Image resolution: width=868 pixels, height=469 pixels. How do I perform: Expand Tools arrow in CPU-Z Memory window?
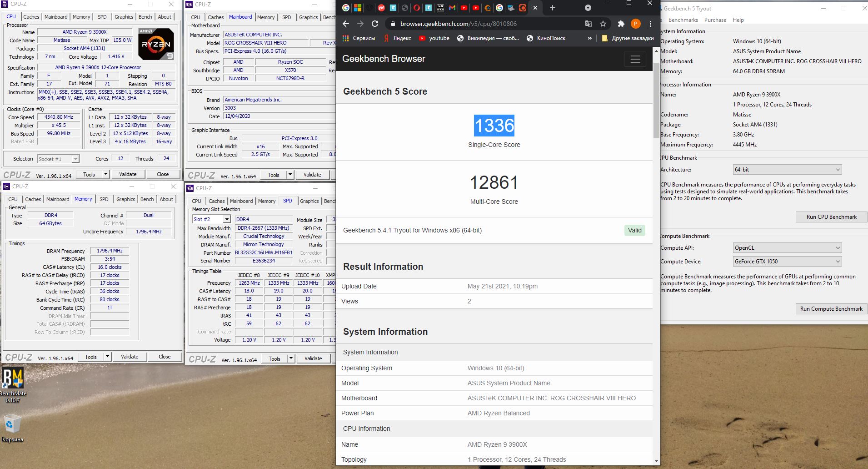click(107, 357)
